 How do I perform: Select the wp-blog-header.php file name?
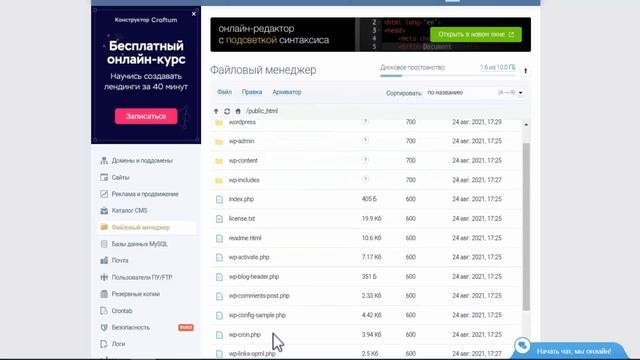[x=254, y=276]
